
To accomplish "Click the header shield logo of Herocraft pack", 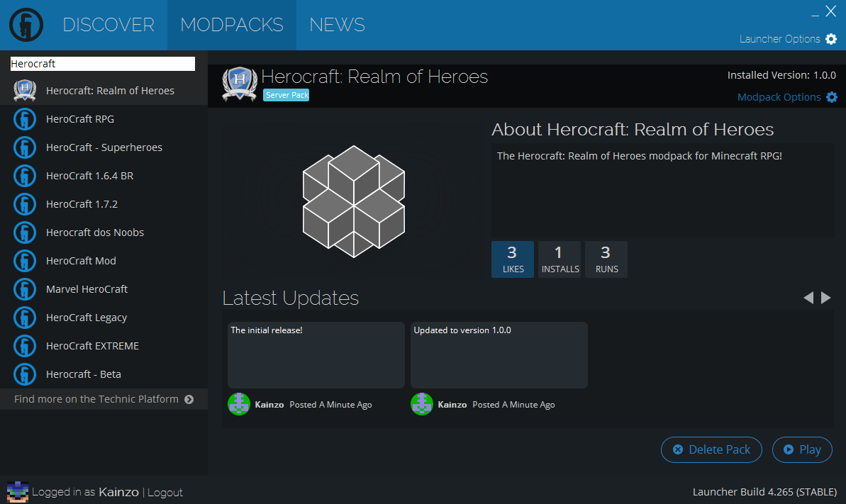I will point(240,84).
